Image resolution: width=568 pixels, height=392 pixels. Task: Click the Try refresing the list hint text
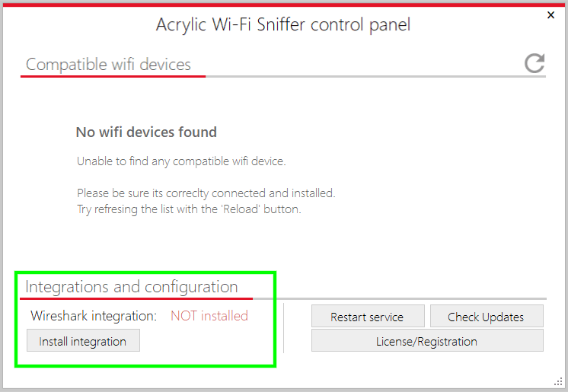click(189, 209)
